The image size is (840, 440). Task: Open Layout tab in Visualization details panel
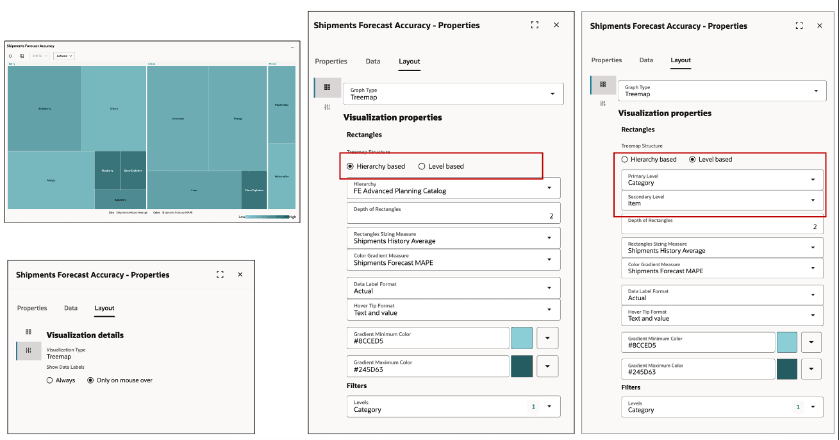(x=104, y=308)
